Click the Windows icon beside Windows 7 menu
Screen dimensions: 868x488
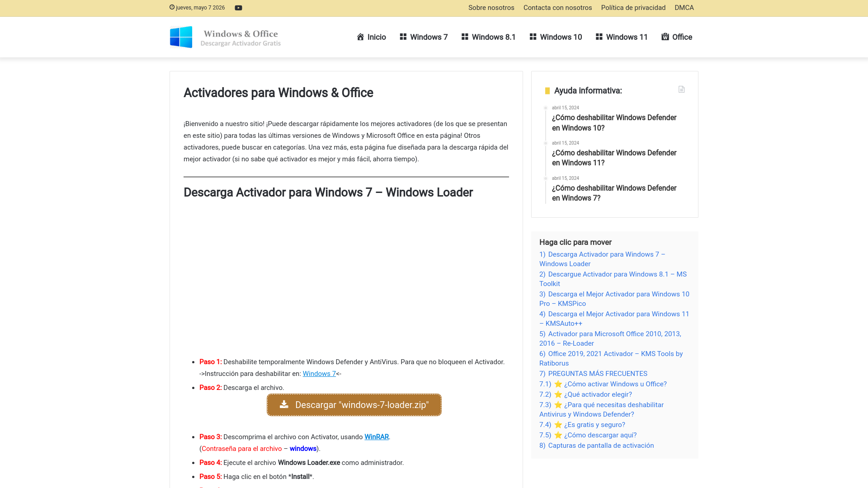coord(403,37)
